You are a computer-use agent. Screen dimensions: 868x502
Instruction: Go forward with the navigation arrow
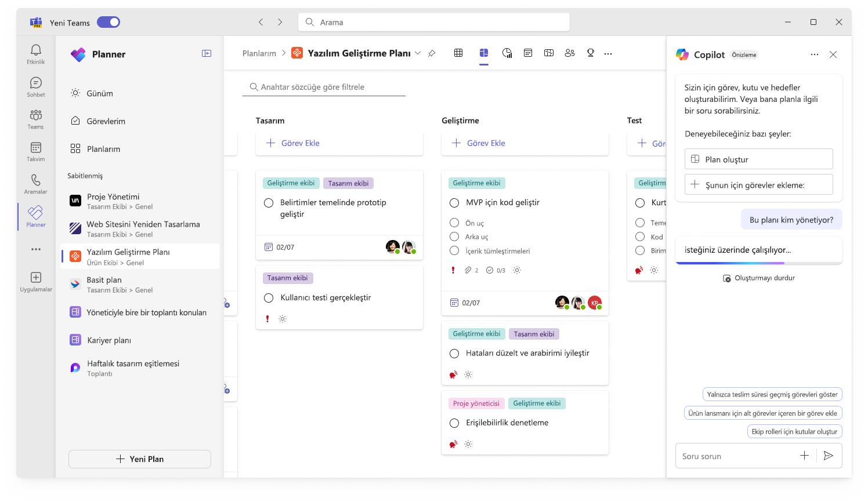[280, 22]
